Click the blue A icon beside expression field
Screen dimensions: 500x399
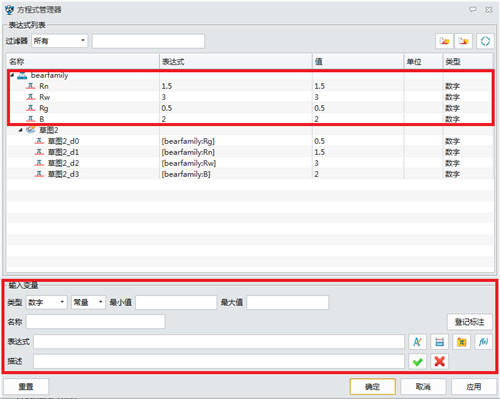[x=417, y=342]
